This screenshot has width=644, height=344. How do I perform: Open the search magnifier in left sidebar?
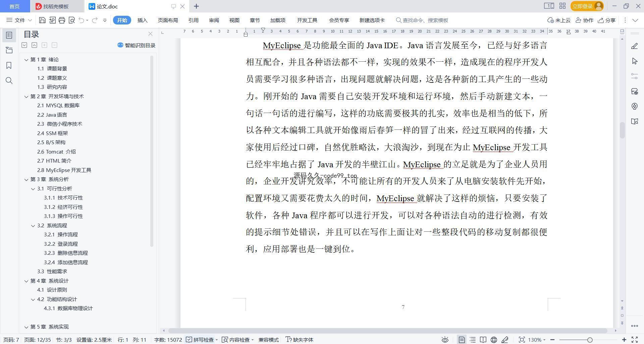[x=9, y=80]
